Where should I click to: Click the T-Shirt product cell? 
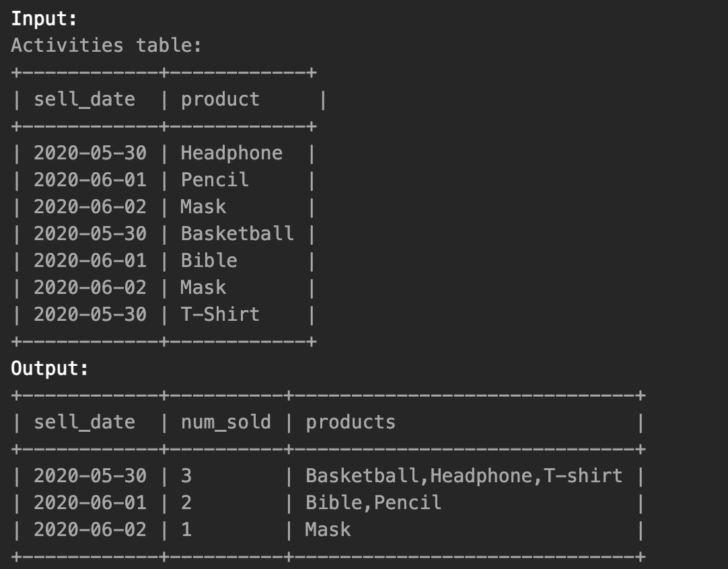pyautogui.click(x=220, y=315)
